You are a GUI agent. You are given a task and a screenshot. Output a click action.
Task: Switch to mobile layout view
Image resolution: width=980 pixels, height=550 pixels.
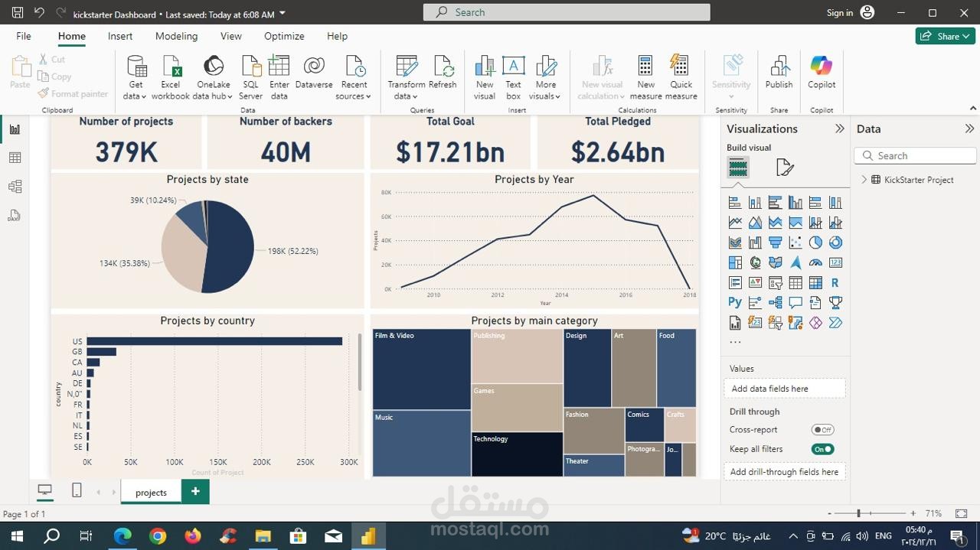(77, 490)
